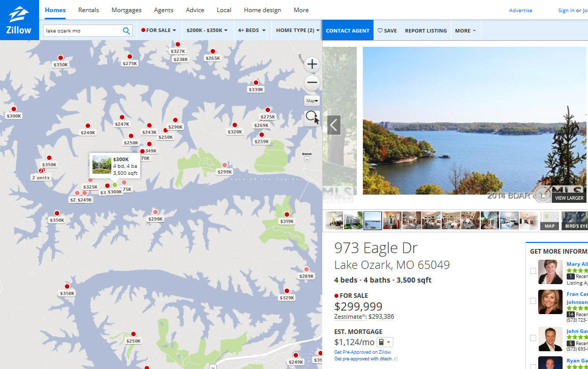The image size is (588, 369).
Task: Click the Zillow logo icon
Action: (19, 20)
